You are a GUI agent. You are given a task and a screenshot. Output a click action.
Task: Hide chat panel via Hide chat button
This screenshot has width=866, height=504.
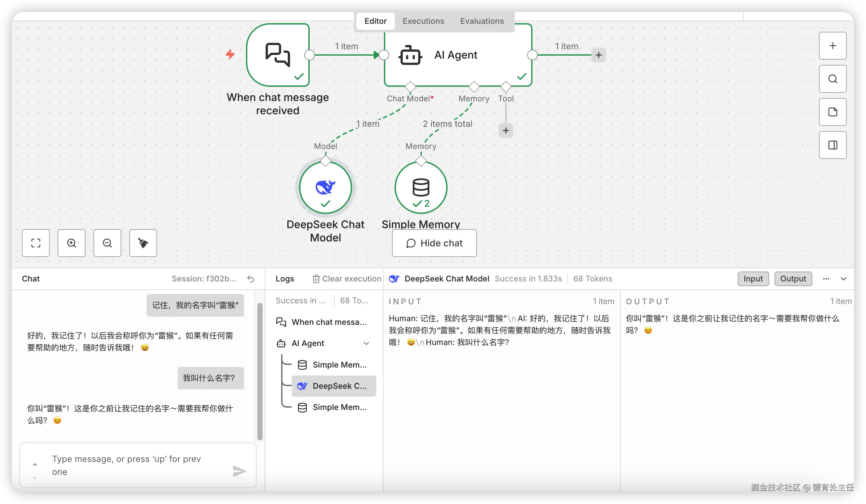click(434, 243)
